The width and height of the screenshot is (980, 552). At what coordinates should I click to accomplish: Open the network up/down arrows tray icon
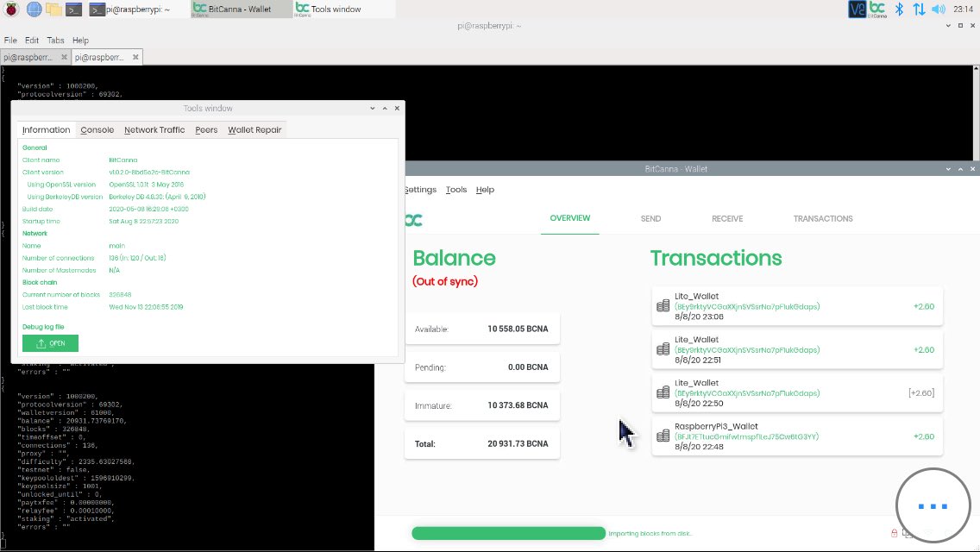click(919, 9)
